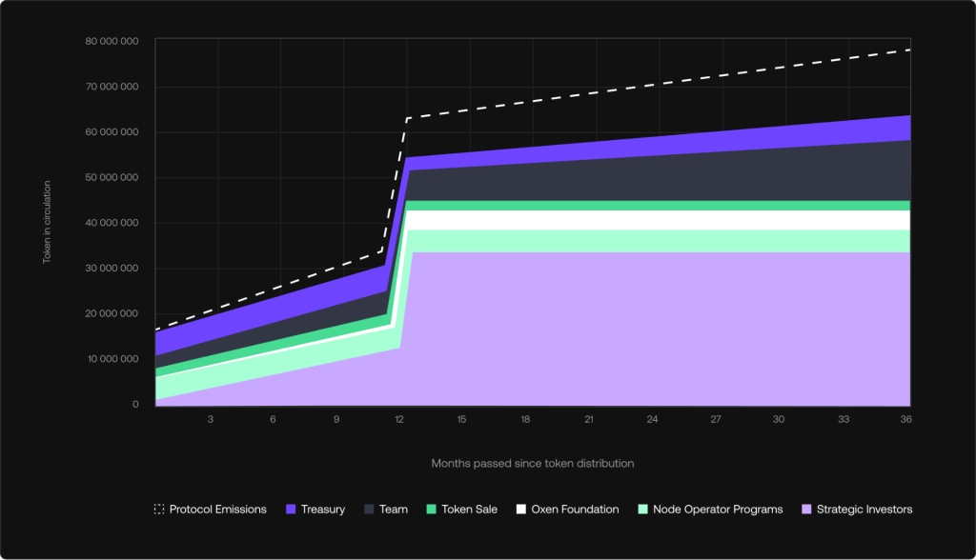This screenshot has width=976, height=560.
Task: Click the 80 000 000 y-axis label
Action: pos(112,42)
